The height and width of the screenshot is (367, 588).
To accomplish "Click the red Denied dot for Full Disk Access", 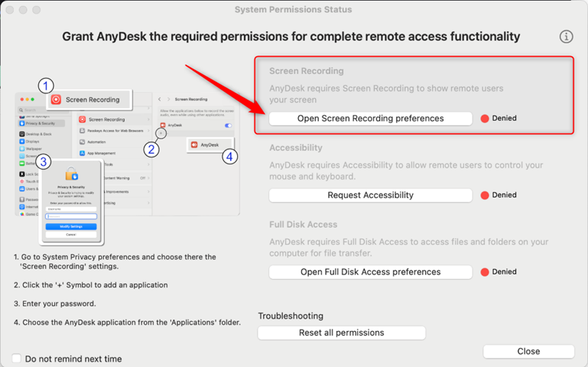I will click(x=485, y=272).
